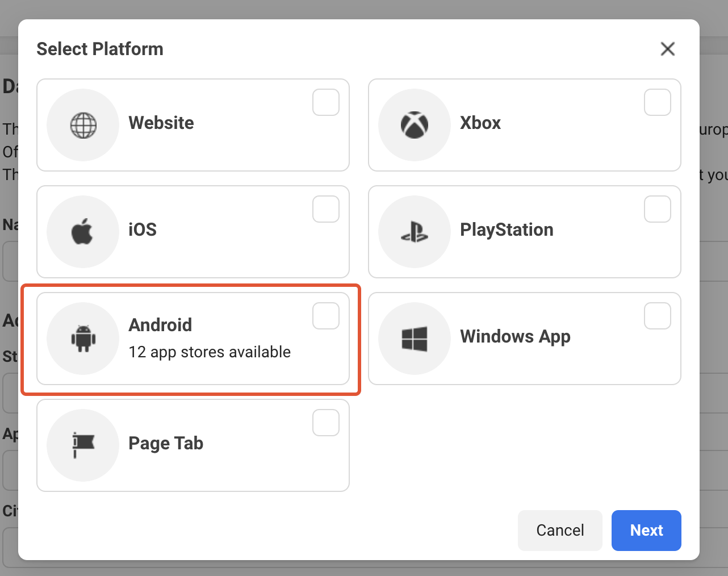Screen dimensions: 728x576
Task: Tick the Website platform checkbox
Action: point(326,102)
